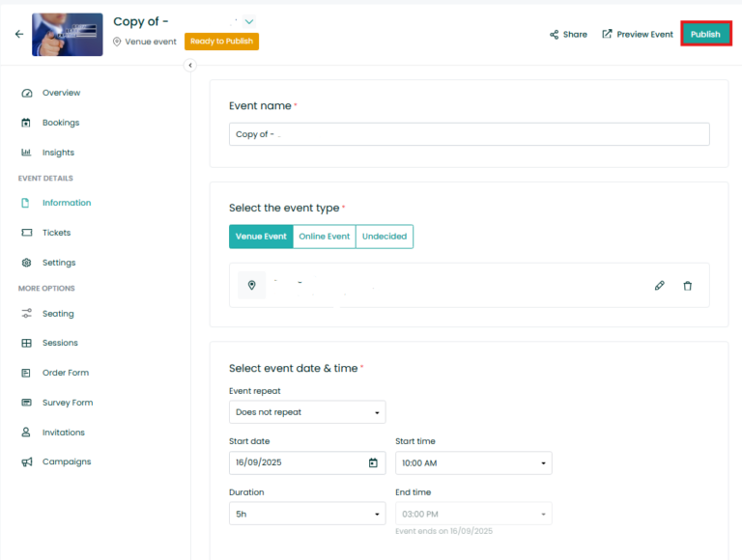The height and width of the screenshot is (560, 742).
Task: Click the Bookings calendar icon
Action: click(26, 123)
